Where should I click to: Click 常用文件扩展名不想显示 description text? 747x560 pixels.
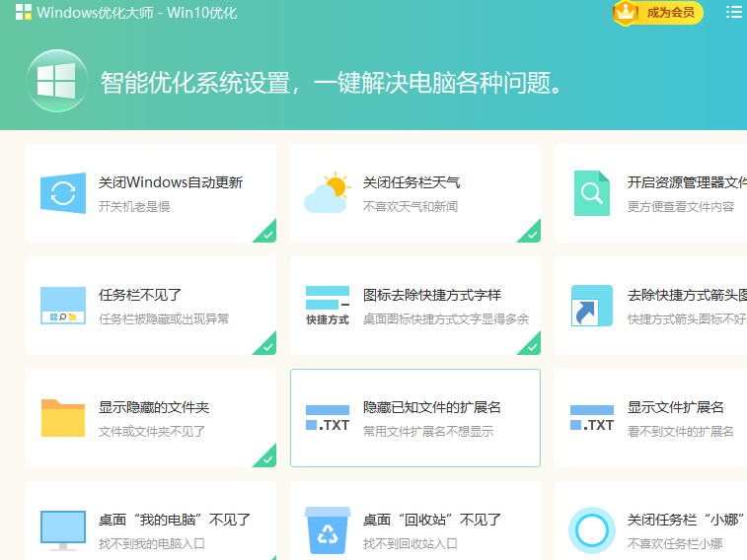point(428,431)
